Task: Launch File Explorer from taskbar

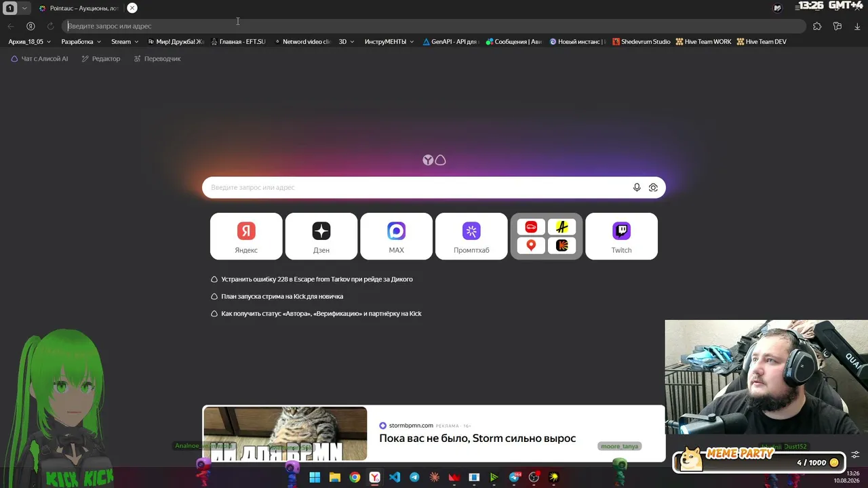Action: pyautogui.click(x=335, y=478)
